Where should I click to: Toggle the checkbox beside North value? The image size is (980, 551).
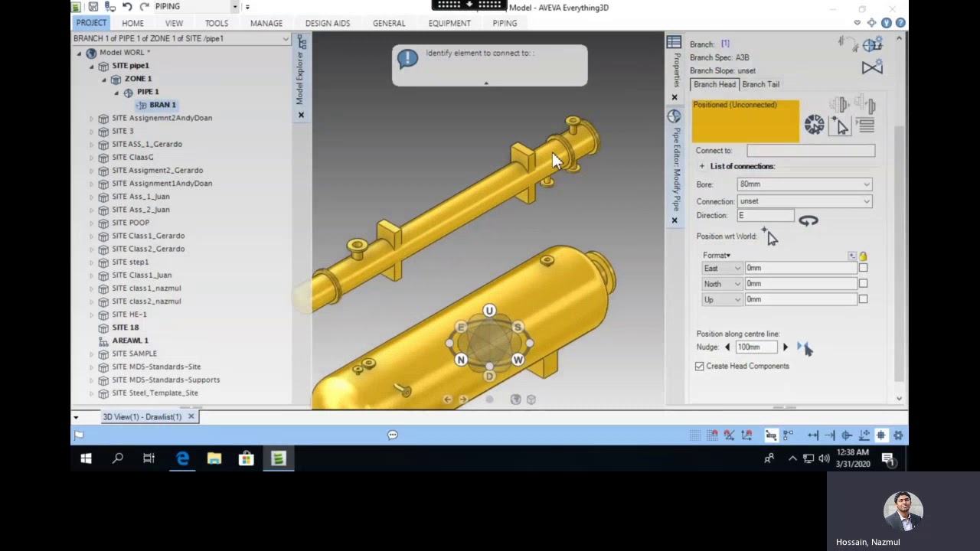tap(863, 284)
